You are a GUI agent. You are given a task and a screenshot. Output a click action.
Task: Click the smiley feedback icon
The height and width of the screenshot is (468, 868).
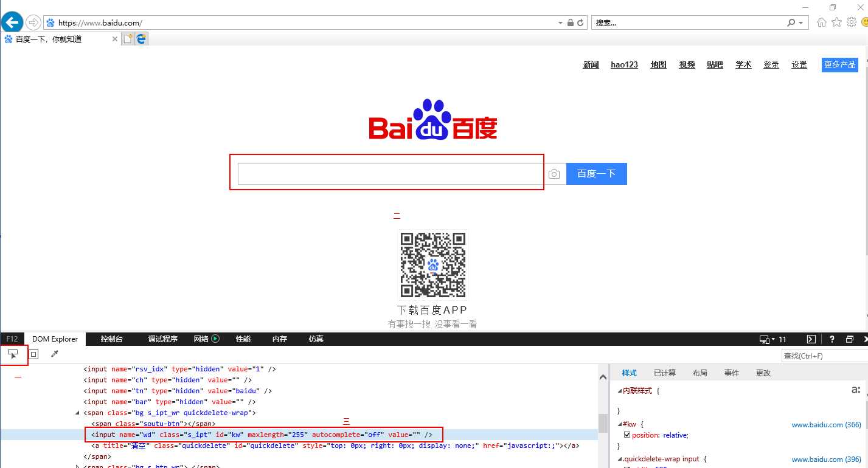pyautogui.click(x=865, y=22)
